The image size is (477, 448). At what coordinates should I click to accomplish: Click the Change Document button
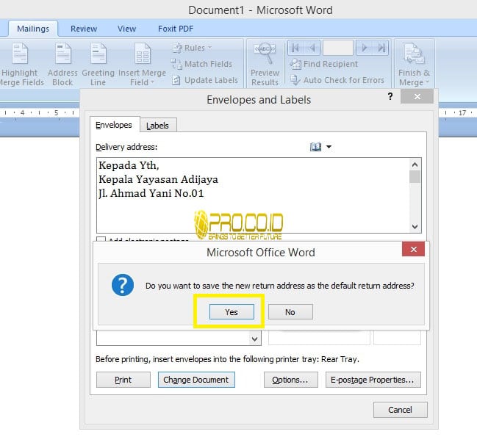point(196,380)
